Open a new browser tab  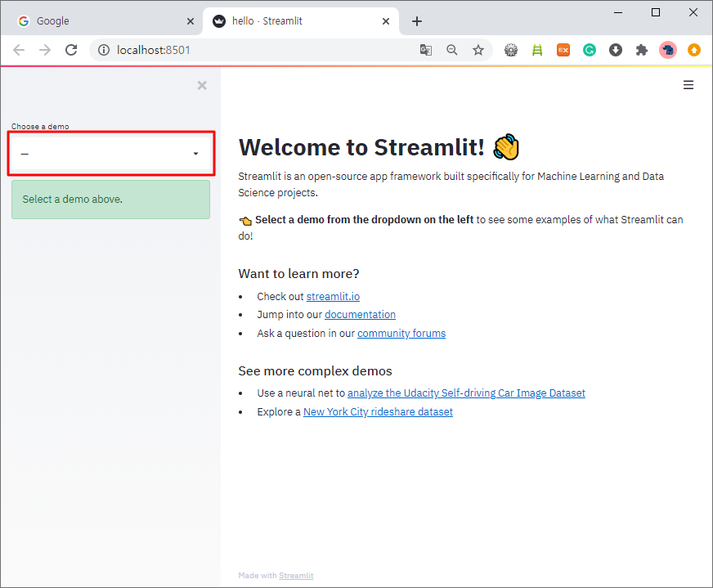pos(416,21)
